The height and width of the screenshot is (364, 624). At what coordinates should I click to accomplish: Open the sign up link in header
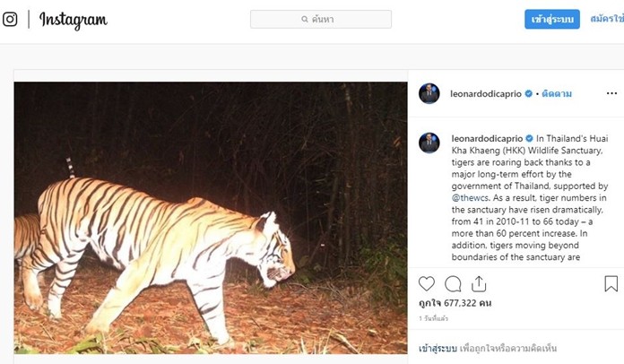coord(606,19)
